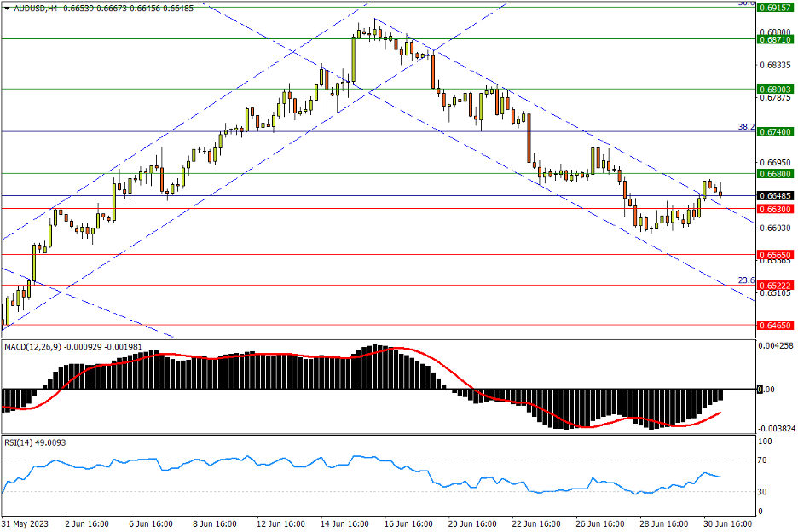Viewport: 798px width, 532px height.
Task: Click the 31 May 2023 date label
Action: tap(24, 523)
